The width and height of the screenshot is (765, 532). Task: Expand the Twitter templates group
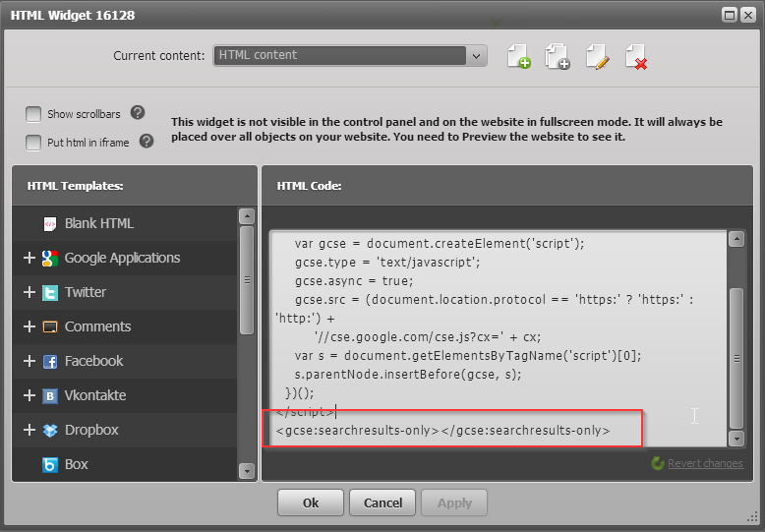click(x=29, y=292)
